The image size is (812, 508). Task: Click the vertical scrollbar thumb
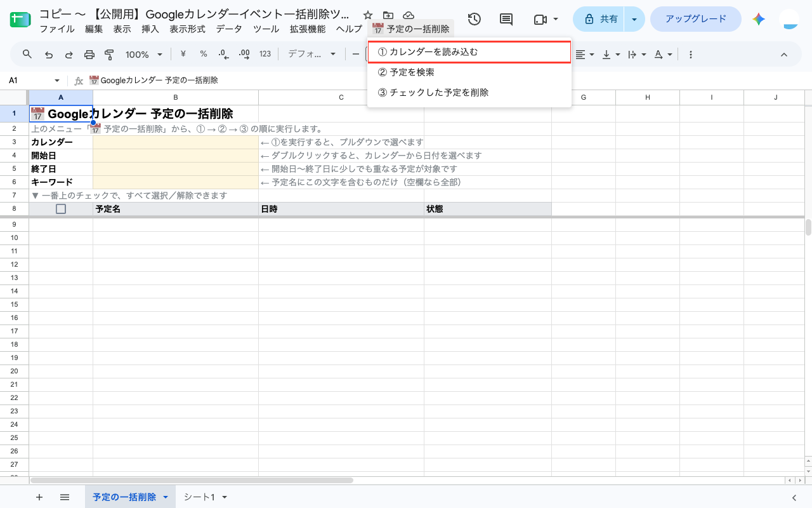coord(808,227)
